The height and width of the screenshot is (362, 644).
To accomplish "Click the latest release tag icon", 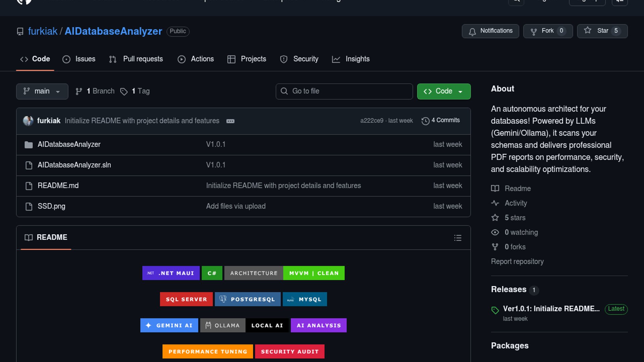I will pos(495,310).
